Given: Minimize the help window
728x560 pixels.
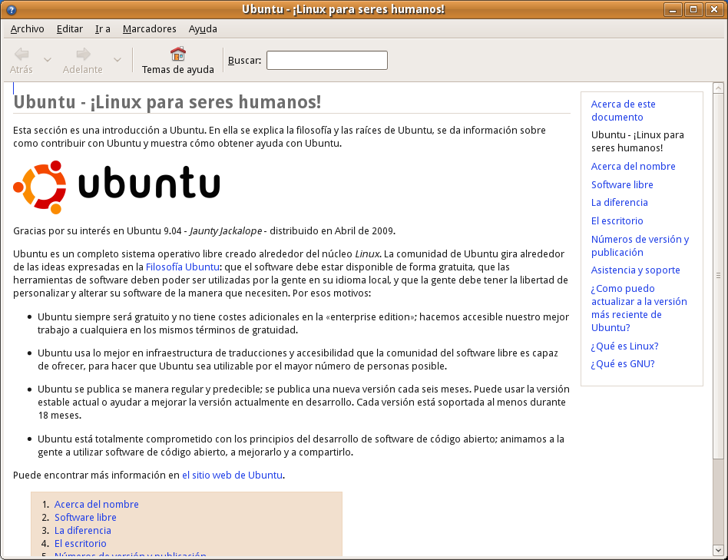Looking at the screenshot, I should (x=673, y=9).
